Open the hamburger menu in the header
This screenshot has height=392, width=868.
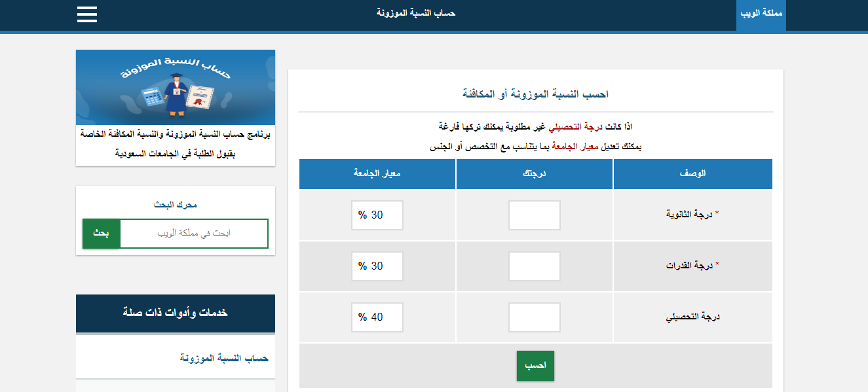point(87,14)
